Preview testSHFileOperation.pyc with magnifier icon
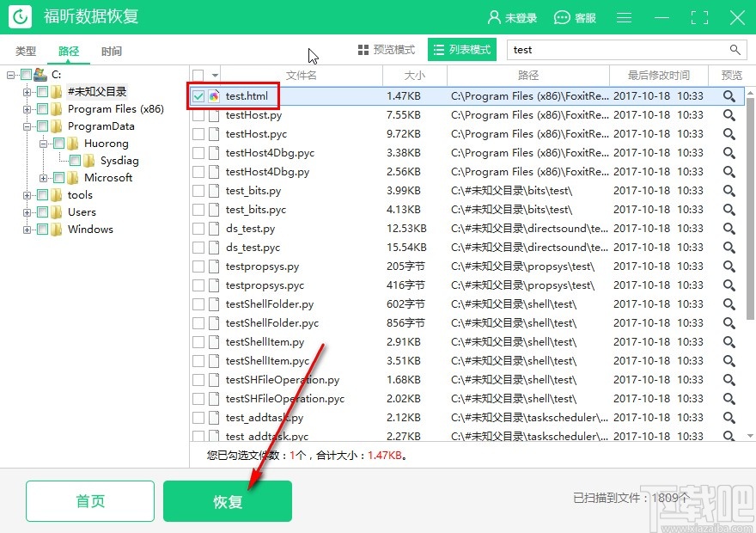This screenshot has height=533, width=756. [x=729, y=398]
